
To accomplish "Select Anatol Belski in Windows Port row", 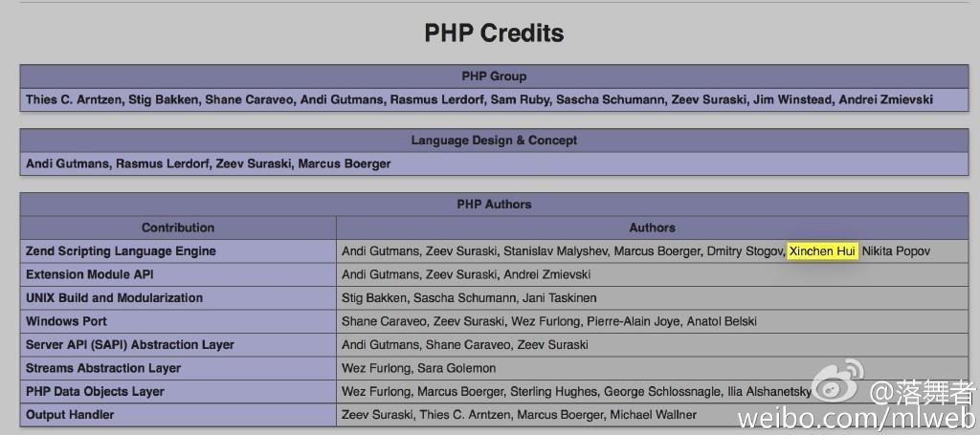I will click(x=722, y=321).
